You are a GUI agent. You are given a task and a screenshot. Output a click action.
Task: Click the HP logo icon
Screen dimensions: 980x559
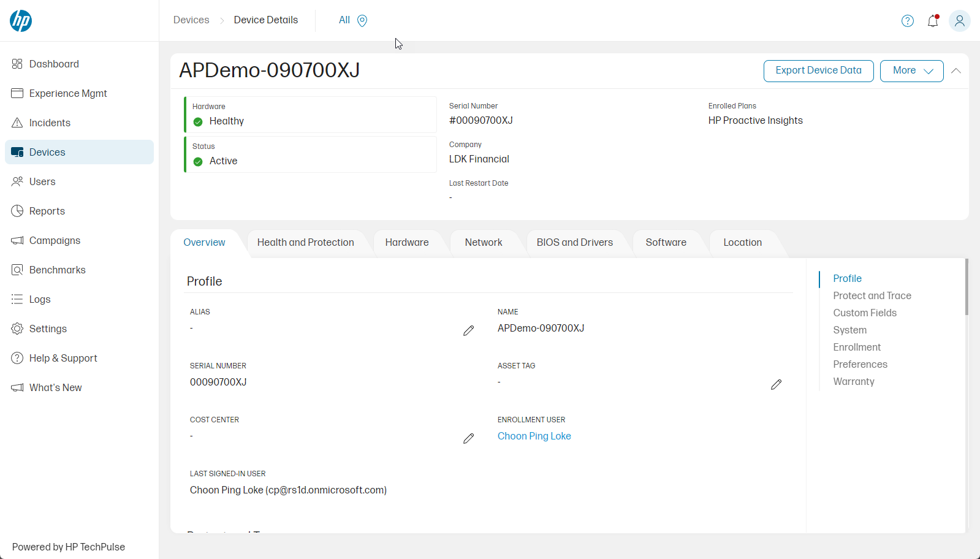(21, 21)
